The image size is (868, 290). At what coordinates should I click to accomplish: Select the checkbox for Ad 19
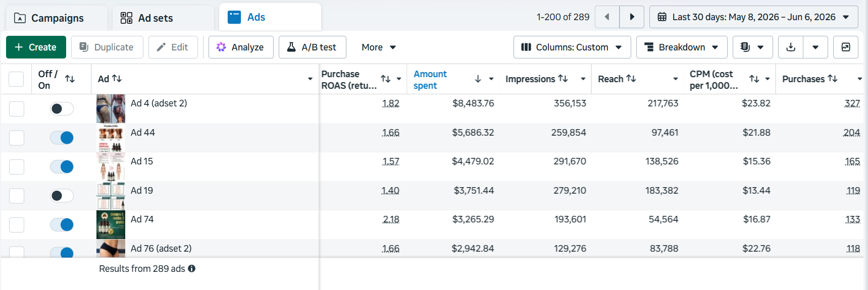(x=16, y=196)
